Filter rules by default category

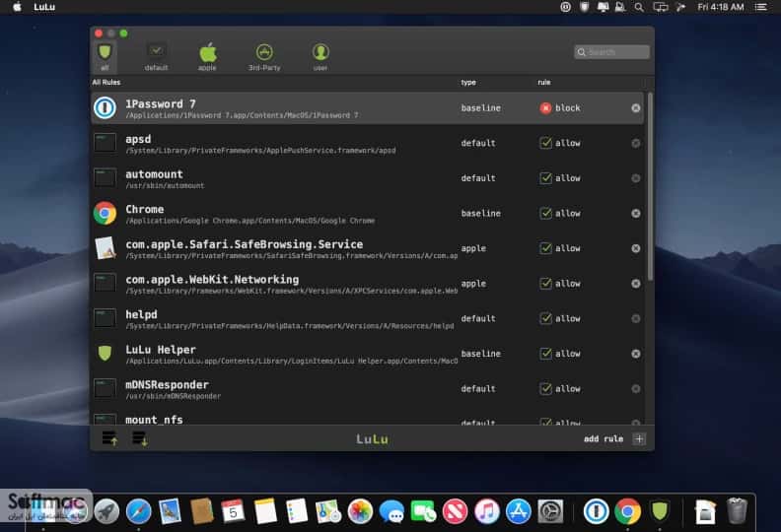click(157, 56)
